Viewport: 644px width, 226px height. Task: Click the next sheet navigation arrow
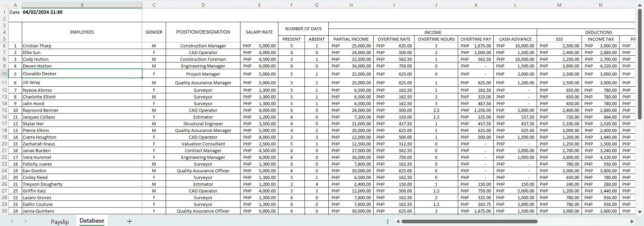point(25,221)
